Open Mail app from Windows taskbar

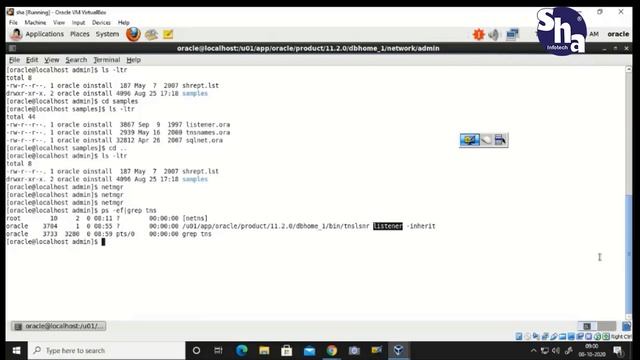click(x=309, y=351)
